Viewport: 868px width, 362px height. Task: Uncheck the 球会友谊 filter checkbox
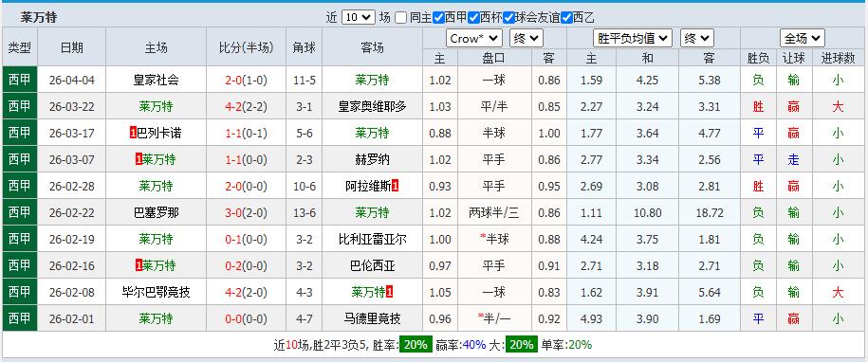(x=508, y=17)
